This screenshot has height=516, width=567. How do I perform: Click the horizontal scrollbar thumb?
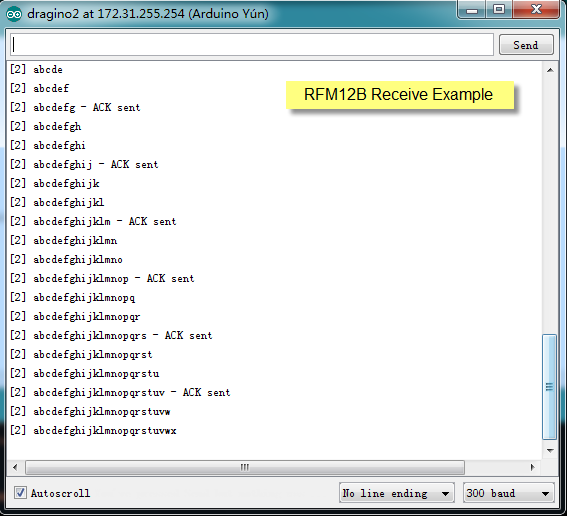(x=245, y=467)
